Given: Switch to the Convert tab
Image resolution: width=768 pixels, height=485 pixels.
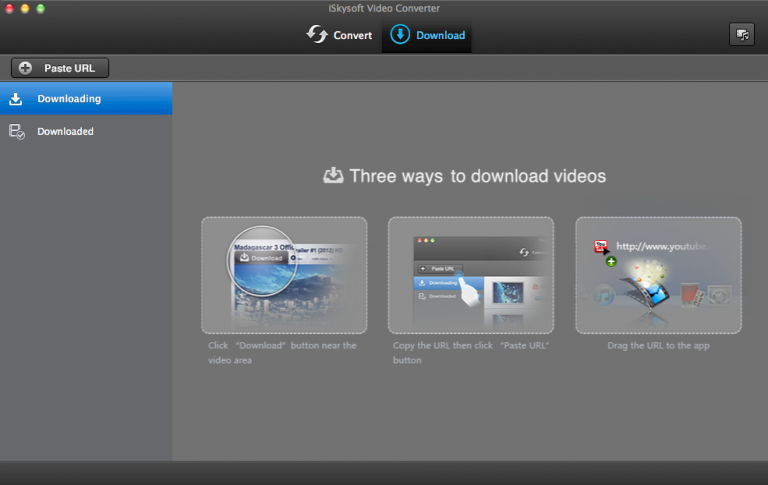Looking at the screenshot, I should (x=352, y=35).
